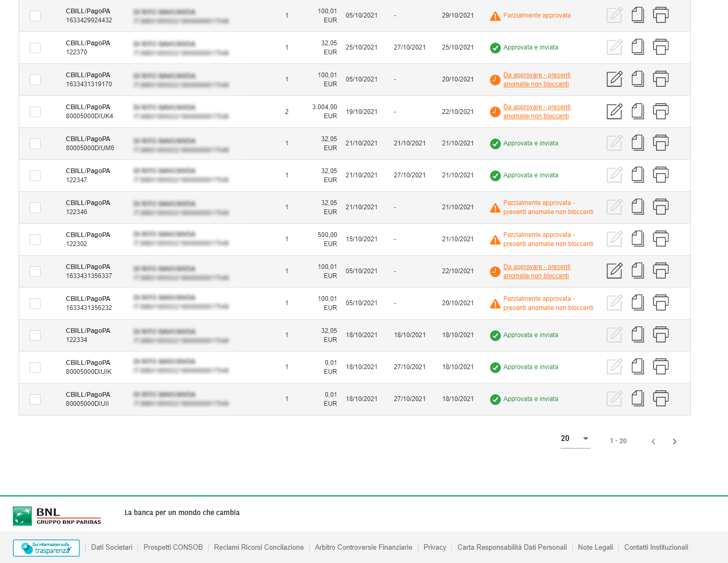Open document icon for row 80005000DIUM6
Image resolution: width=728 pixels, height=563 pixels.
(x=637, y=143)
